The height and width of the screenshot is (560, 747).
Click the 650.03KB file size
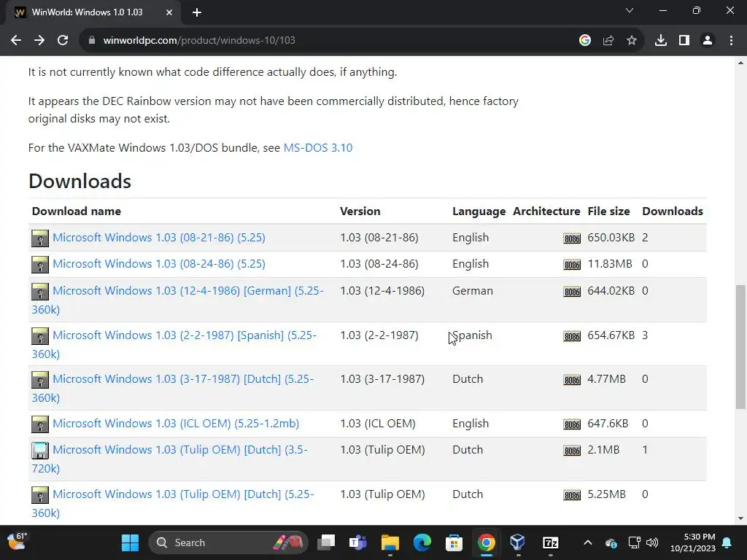(x=611, y=237)
